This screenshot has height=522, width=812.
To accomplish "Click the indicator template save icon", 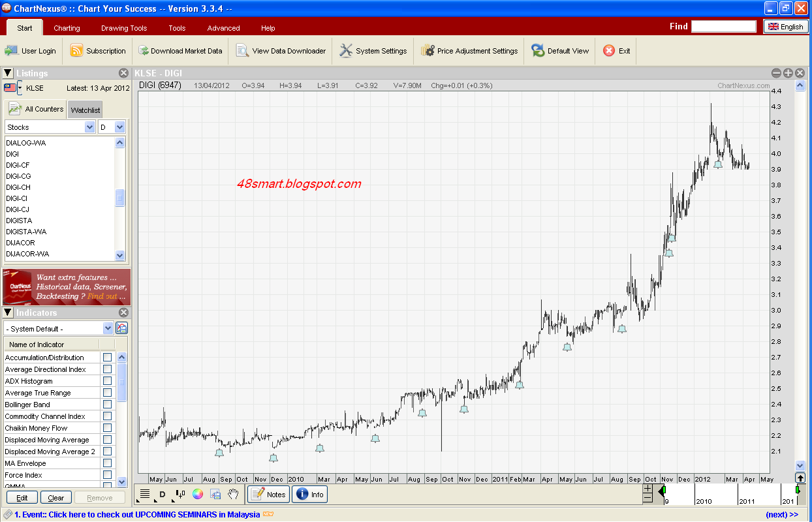I will pyautogui.click(x=122, y=328).
